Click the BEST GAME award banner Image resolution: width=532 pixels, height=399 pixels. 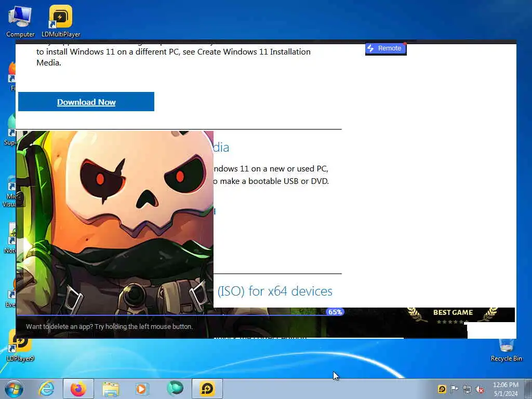tap(453, 315)
